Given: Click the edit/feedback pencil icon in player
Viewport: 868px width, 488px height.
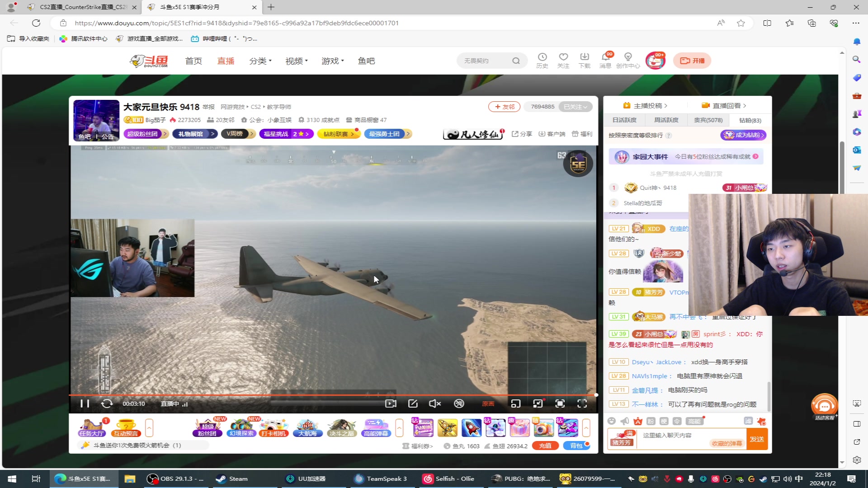Looking at the screenshot, I should [413, 404].
